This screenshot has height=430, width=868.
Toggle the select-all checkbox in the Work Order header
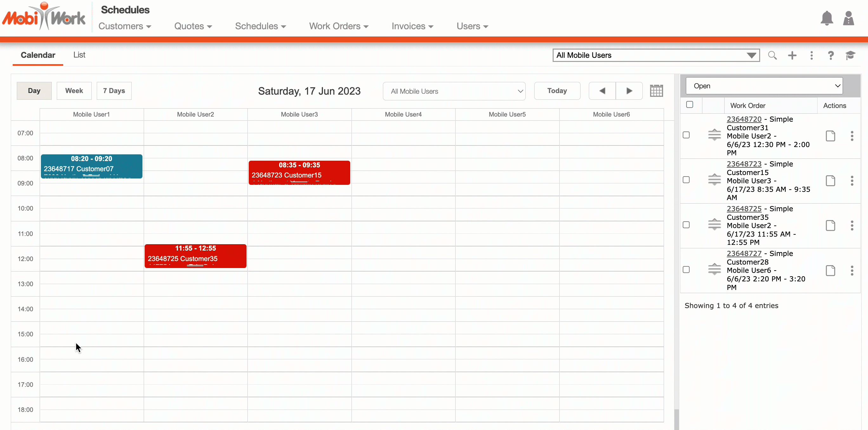point(689,104)
